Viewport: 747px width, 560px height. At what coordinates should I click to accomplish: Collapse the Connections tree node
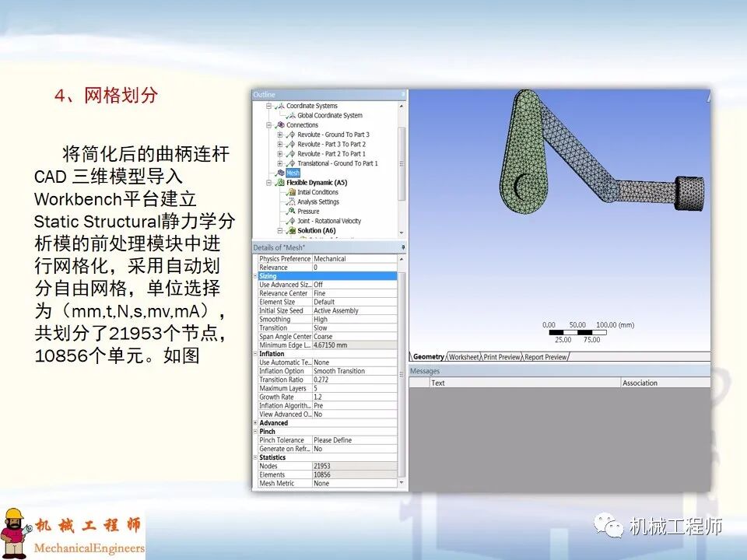pos(268,124)
